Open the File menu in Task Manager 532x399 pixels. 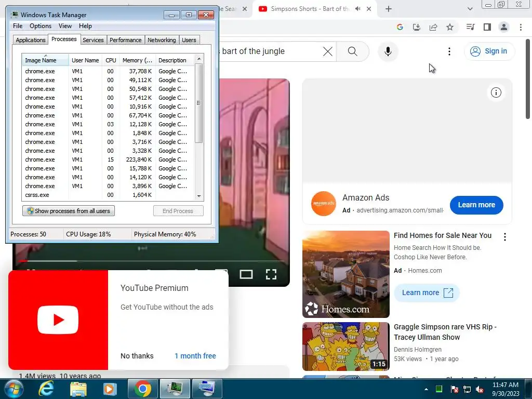(x=18, y=26)
